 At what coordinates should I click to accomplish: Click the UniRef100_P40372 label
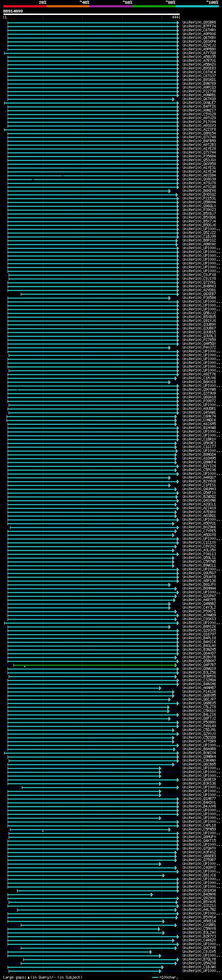199,347
